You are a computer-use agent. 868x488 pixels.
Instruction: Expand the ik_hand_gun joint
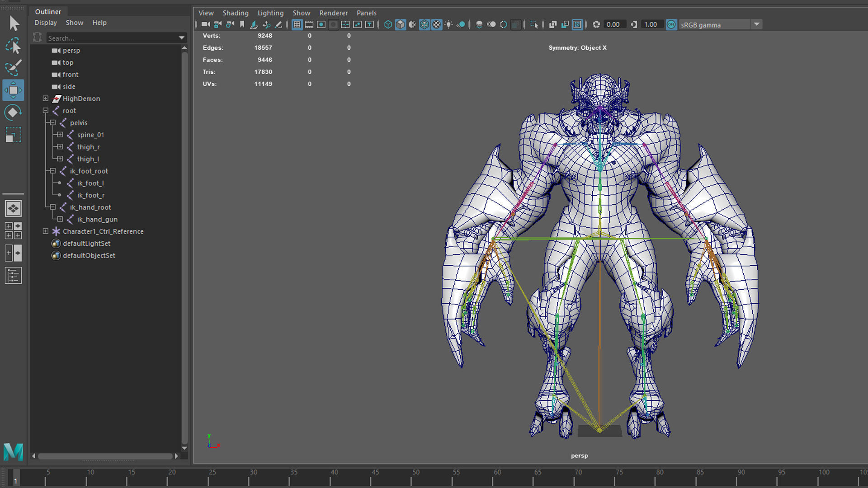[x=60, y=219]
